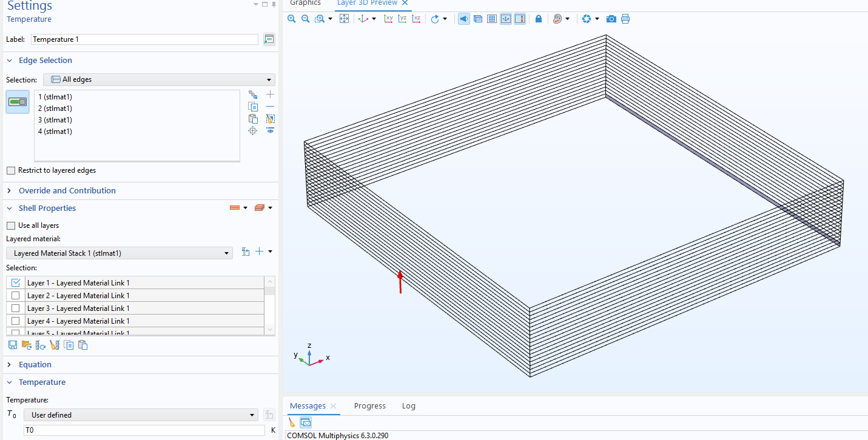
Task: Take a snapshot with the camera icon
Action: click(611, 19)
